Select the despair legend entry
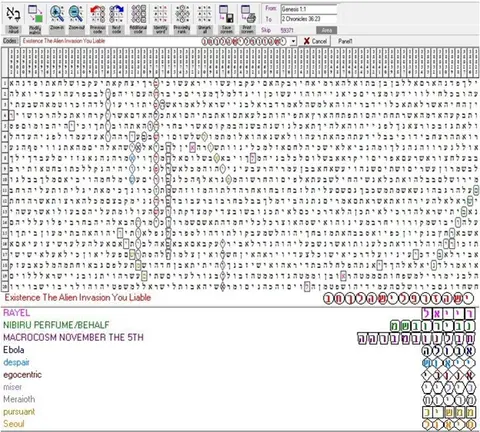 click(x=16, y=362)
